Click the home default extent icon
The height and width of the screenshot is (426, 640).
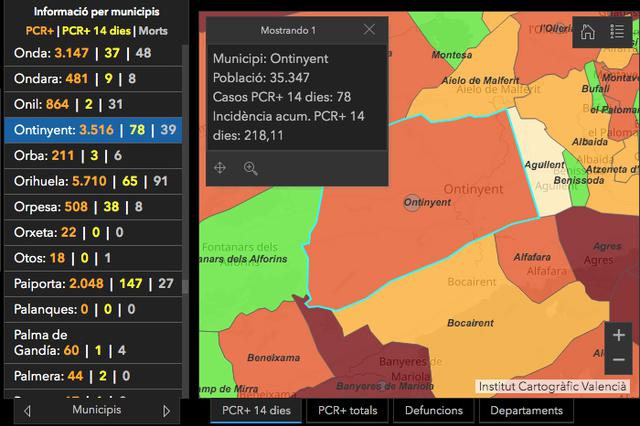588,32
